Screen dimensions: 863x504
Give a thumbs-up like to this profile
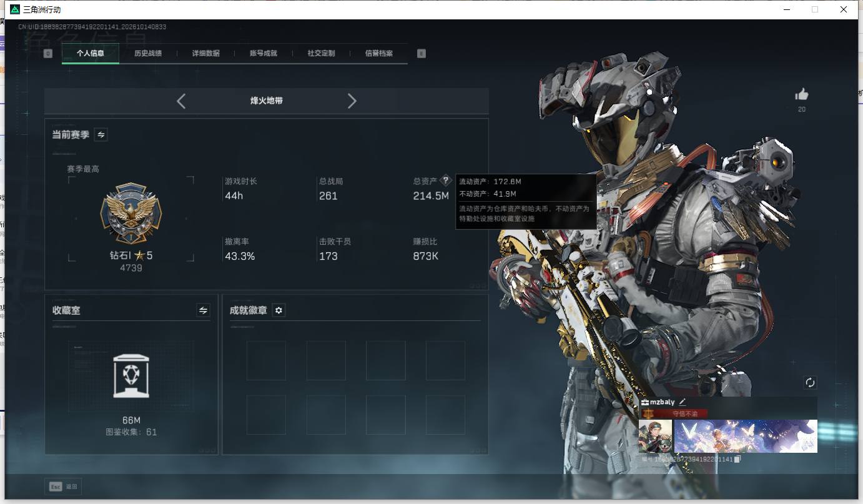(802, 94)
